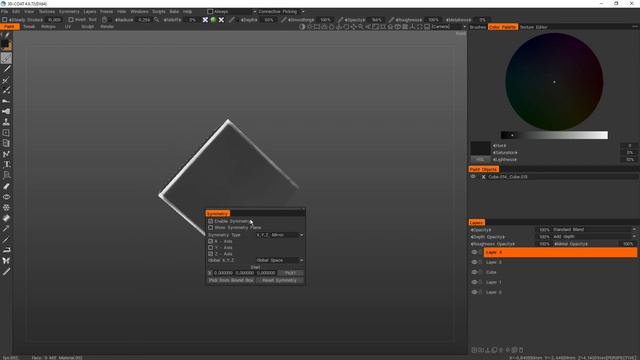Click the Depth percentage field

click(x=269, y=20)
